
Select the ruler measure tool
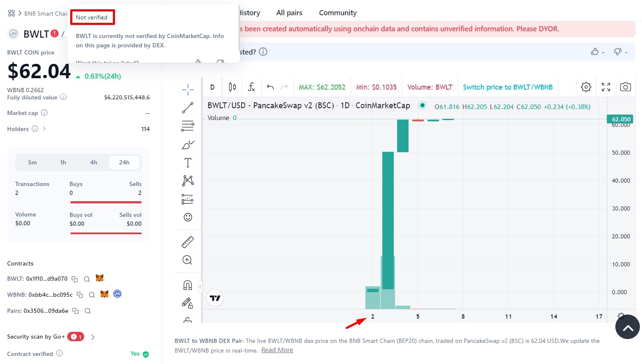pyautogui.click(x=188, y=242)
